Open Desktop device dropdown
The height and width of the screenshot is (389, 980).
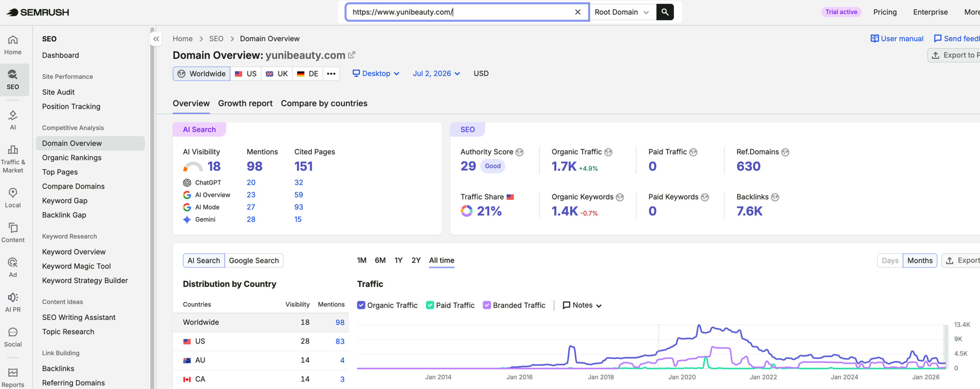pyautogui.click(x=376, y=73)
